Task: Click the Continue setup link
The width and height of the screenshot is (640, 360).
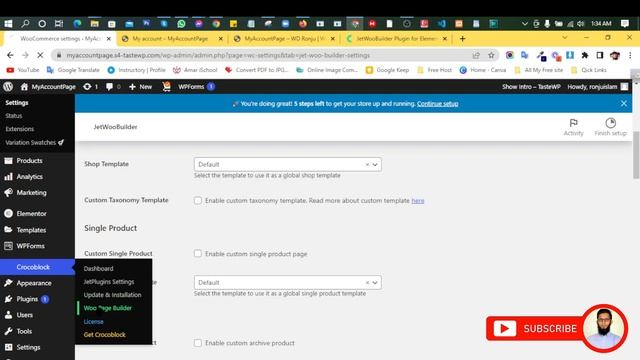Action: pos(437,104)
